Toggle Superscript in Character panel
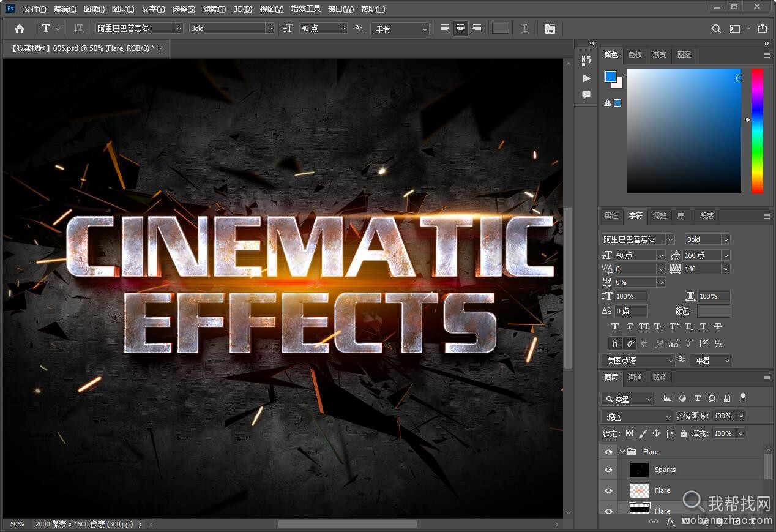The height and width of the screenshot is (532, 776). coord(673,326)
